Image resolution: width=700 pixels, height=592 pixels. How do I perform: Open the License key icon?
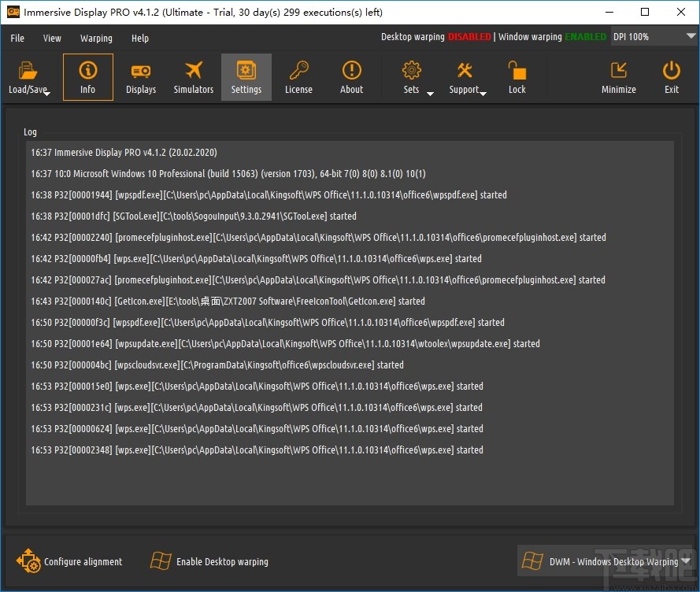pyautogui.click(x=298, y=70)
